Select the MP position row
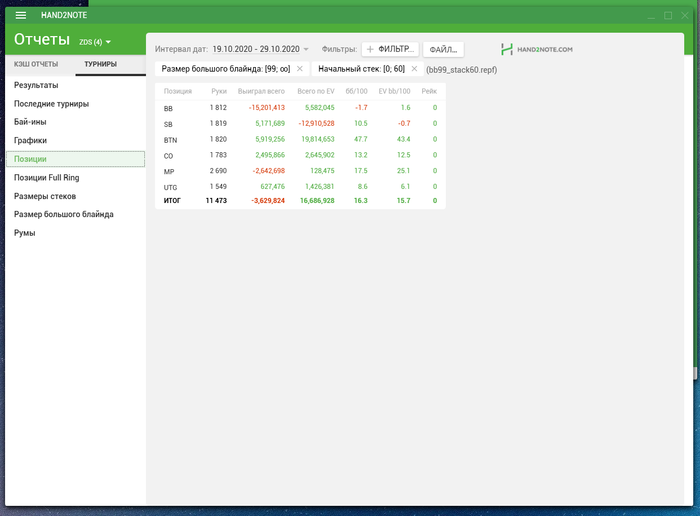This screenshot has width=700, height=516. (x=300, y=171)
